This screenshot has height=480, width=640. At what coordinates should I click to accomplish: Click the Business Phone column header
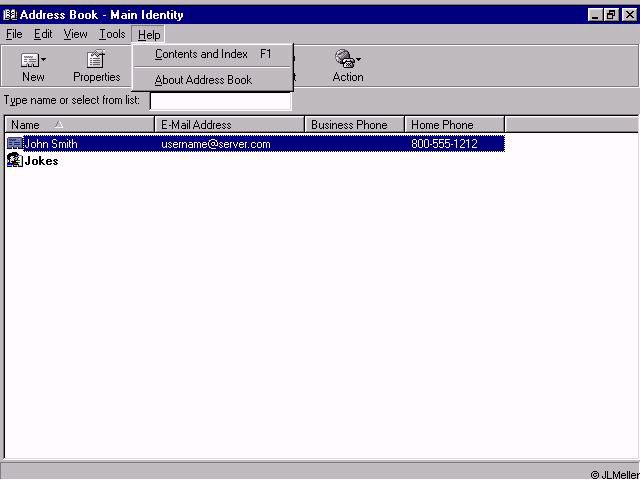354,125
